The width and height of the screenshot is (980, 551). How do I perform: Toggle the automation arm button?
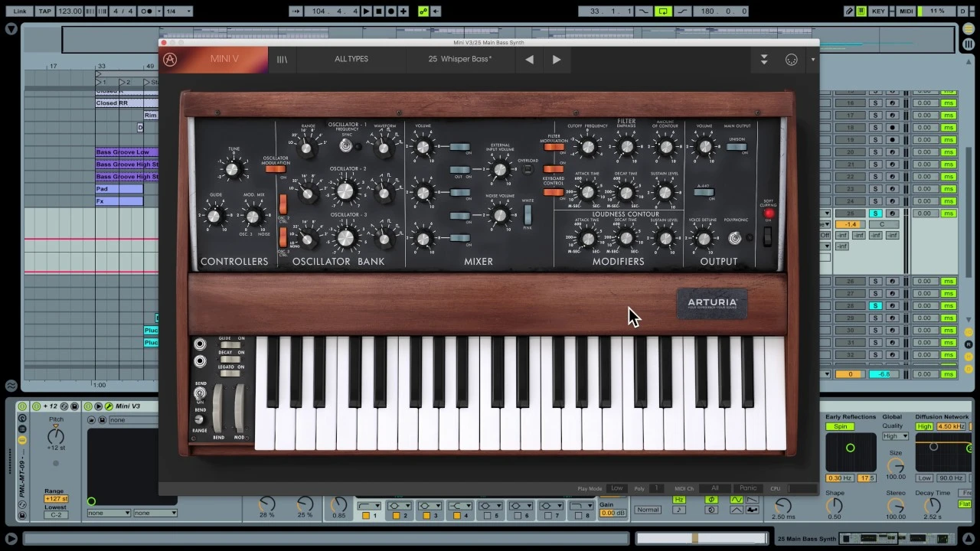coord(423,11)
